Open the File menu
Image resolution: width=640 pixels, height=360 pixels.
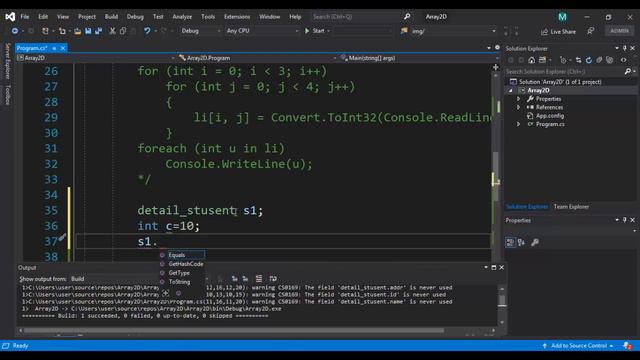pyautogui.click(x=25, y=17)
